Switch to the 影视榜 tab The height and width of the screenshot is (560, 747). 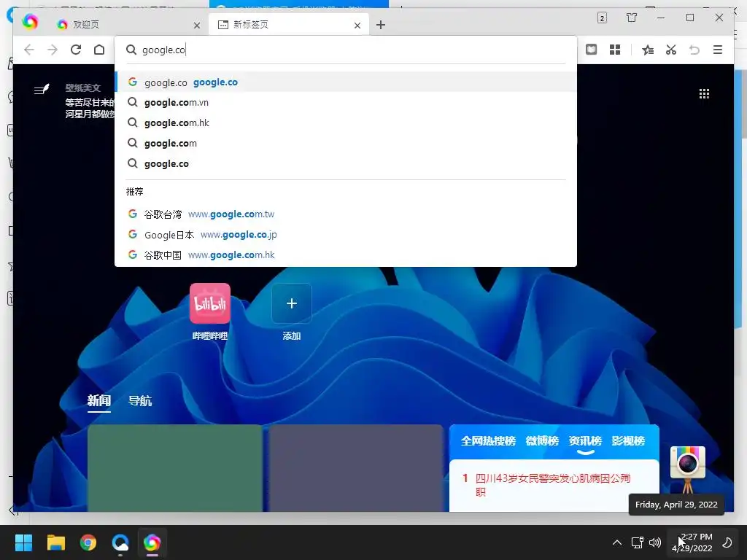coord(628,441)
